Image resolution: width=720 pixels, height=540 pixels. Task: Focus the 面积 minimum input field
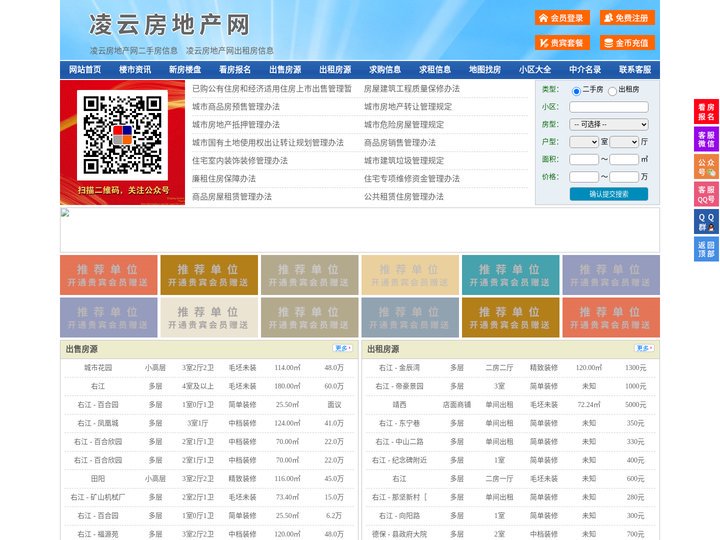pos(584,159)
